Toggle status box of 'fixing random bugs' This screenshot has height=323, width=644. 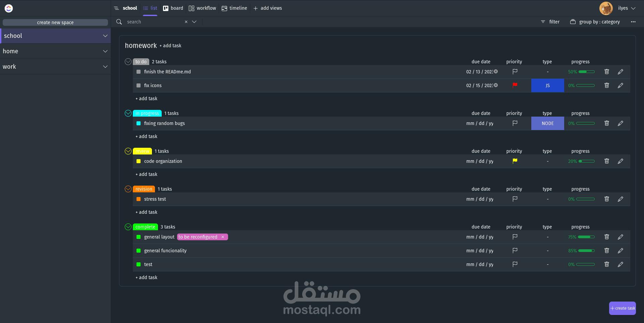pos(139,123)
